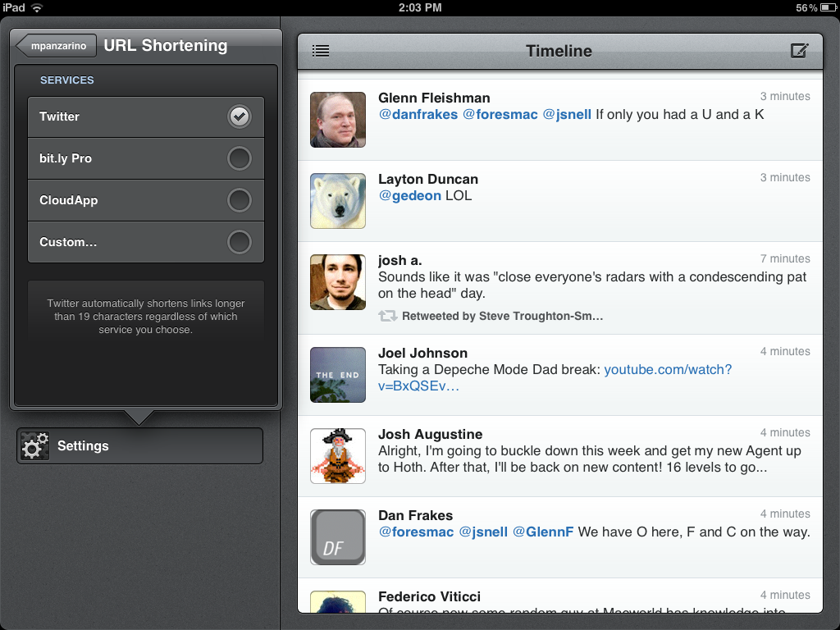The width and height of the screenshot is (840, 630).
Task: Open the @gedeon mention link
Action: [x=410, y=195]
